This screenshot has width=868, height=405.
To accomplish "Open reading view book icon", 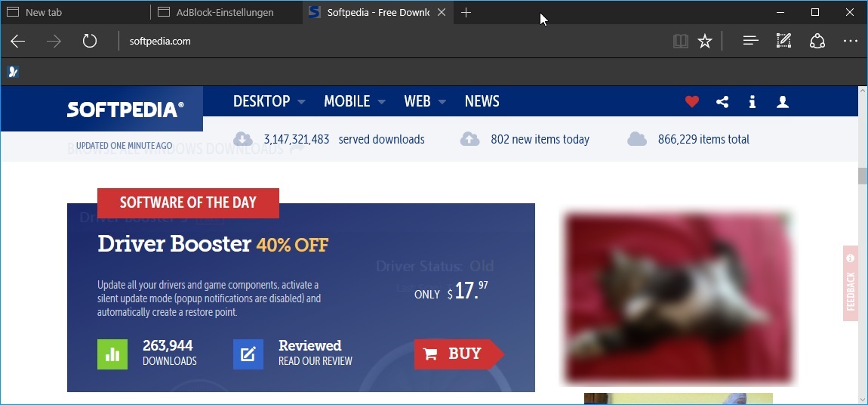I will 680,41.
